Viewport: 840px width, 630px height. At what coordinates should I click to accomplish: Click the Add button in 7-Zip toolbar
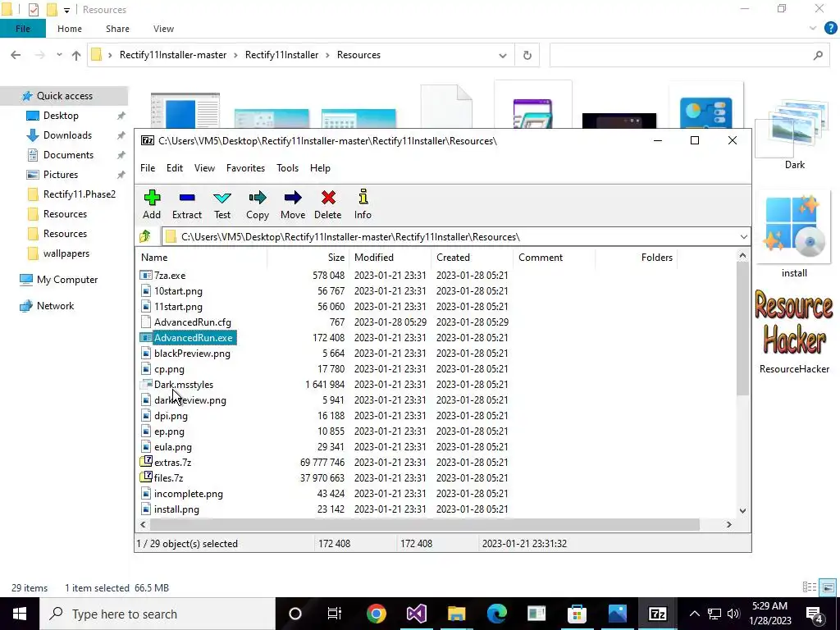click(x=152, y=204)
